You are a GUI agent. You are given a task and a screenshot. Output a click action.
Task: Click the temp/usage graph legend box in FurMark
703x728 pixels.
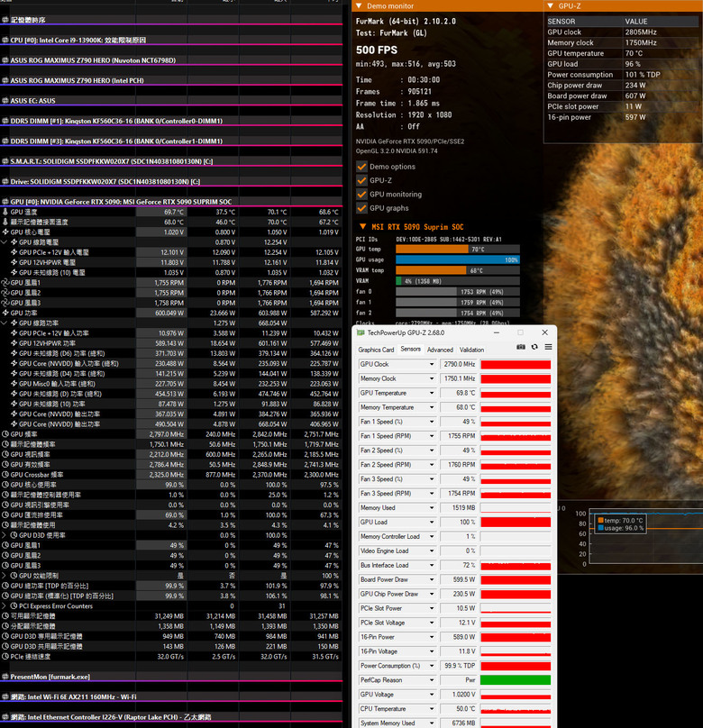620,524
